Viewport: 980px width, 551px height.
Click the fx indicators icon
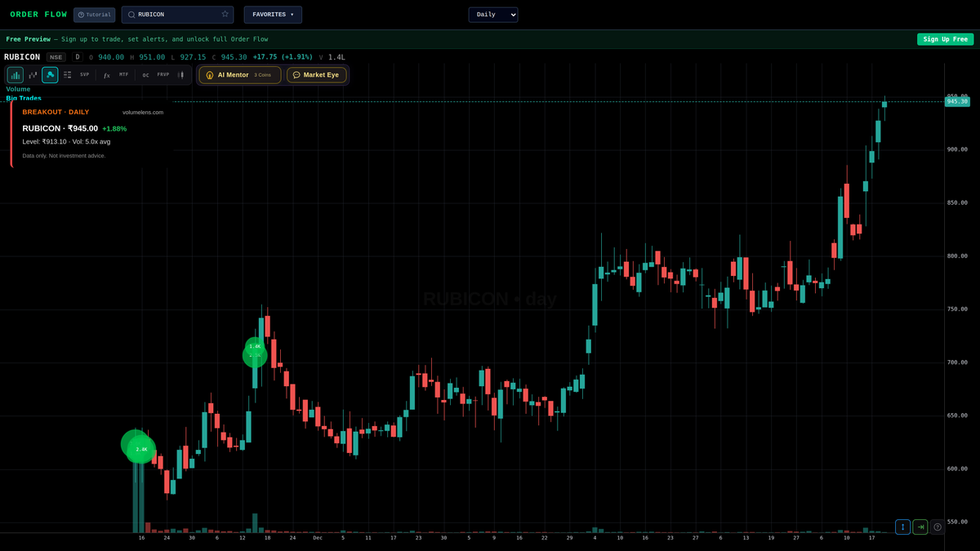106,74
